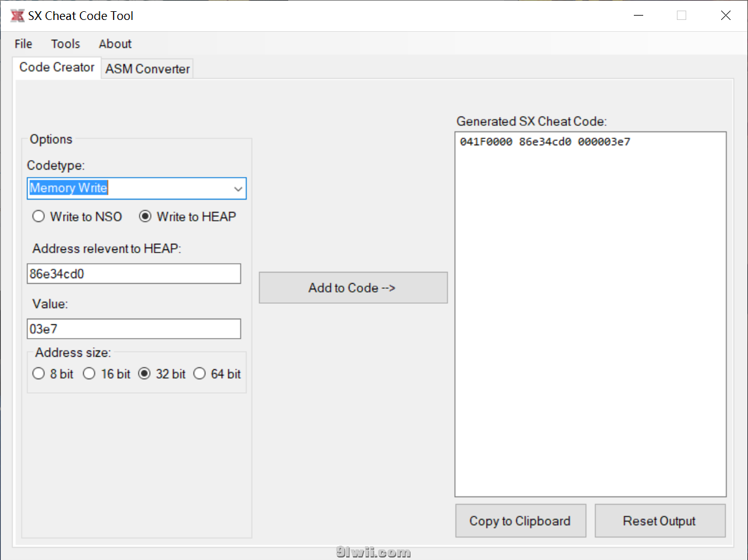This screenshot has width=748, height=560.
Task: Open the File menu
Action: (23, 44)
